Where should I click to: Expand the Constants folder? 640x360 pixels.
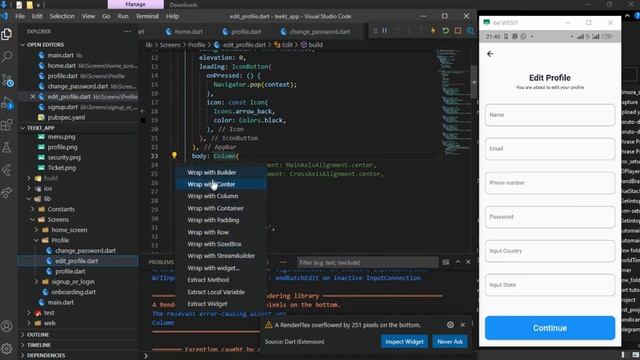[33, 209]
